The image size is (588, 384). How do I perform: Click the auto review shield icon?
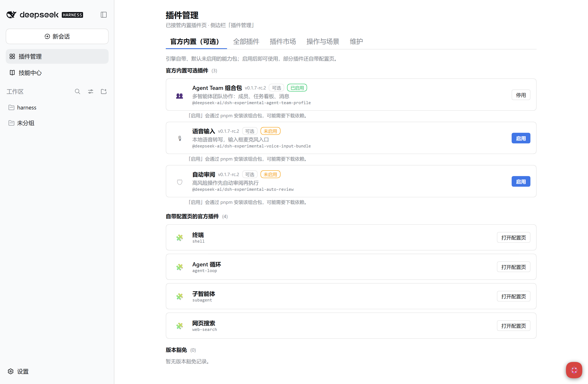180,182
